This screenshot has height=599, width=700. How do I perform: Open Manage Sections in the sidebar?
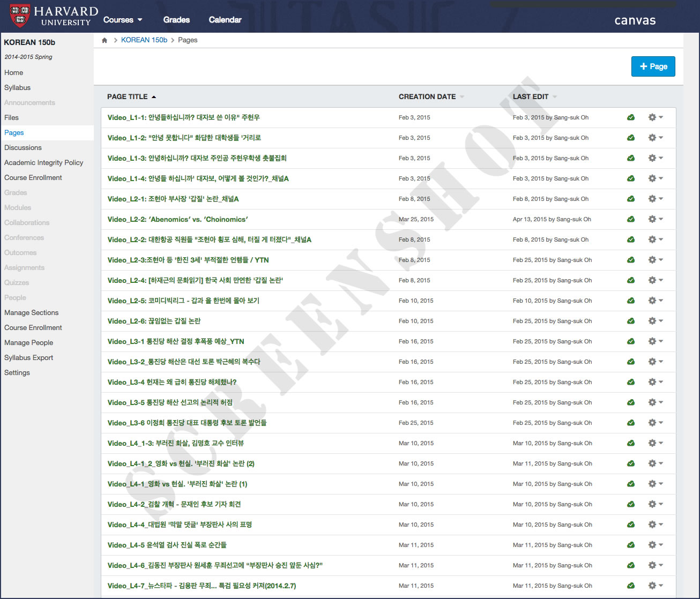32,313
